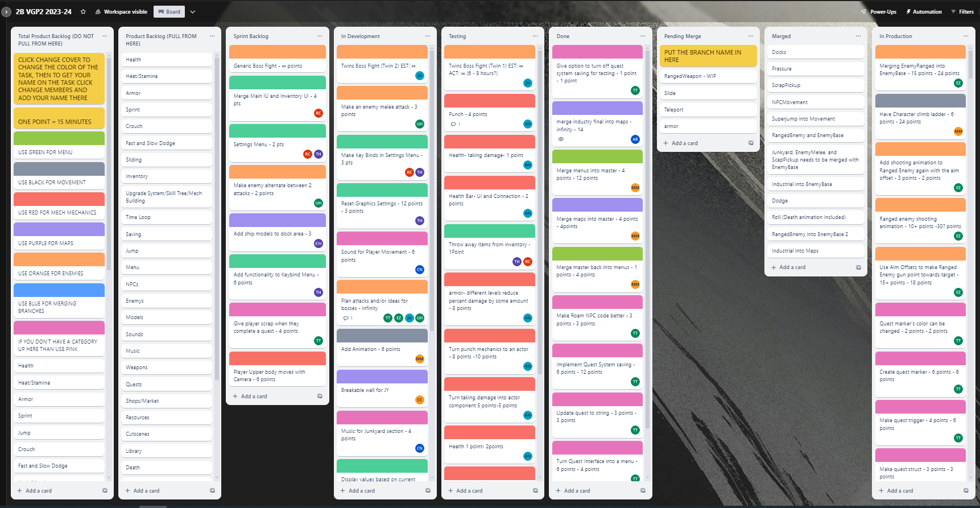
Task: Open In Development list actions menu
Action: [427, 36]
